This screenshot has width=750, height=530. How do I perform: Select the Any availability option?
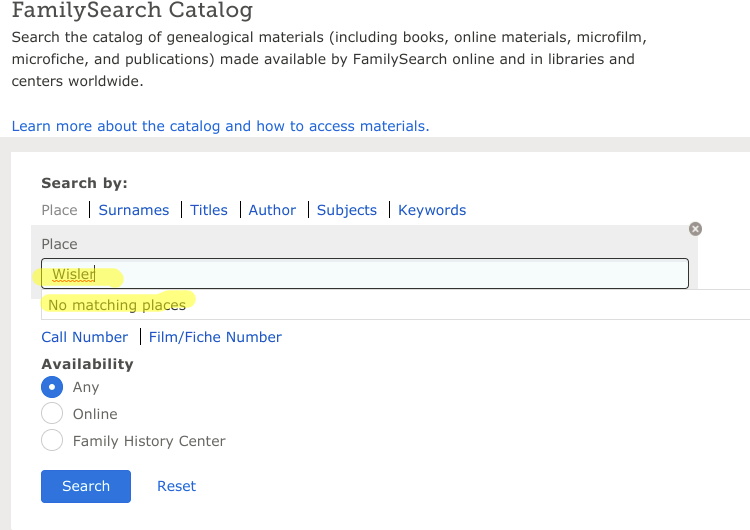point(52,387)
